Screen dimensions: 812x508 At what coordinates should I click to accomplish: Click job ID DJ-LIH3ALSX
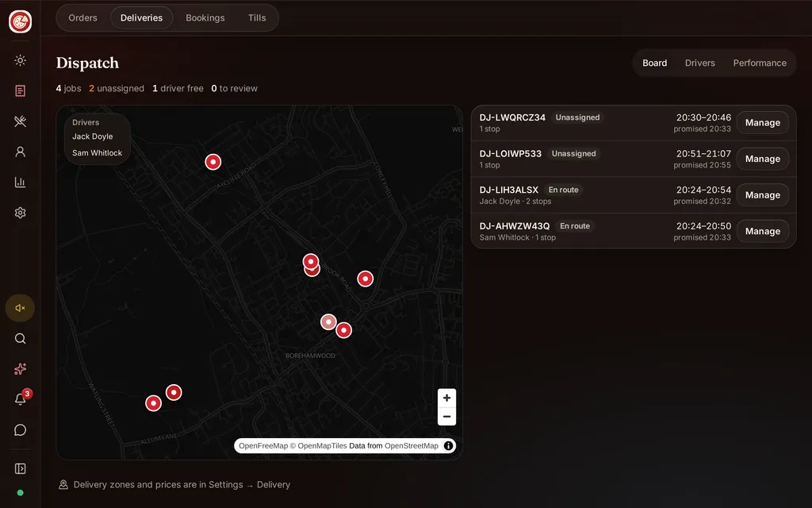click(x=508, y=190)
